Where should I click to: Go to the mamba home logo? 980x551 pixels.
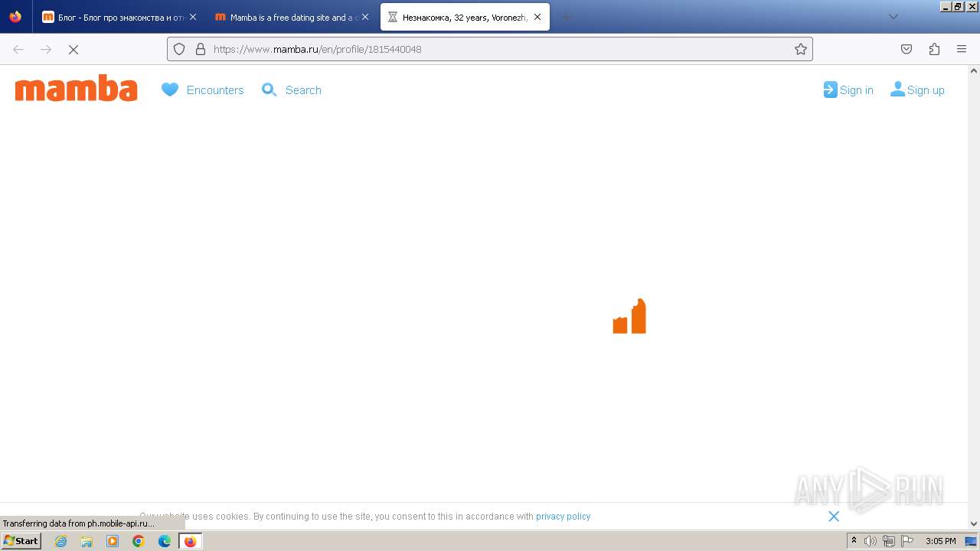pyautogui.click(x=77, y=88)
